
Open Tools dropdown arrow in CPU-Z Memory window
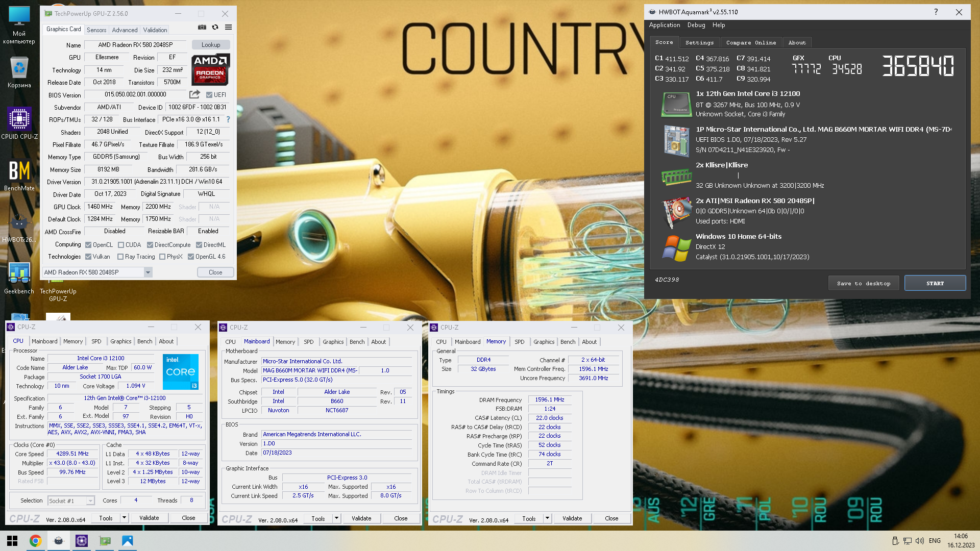pyautogui.click(x=547, y=518)
